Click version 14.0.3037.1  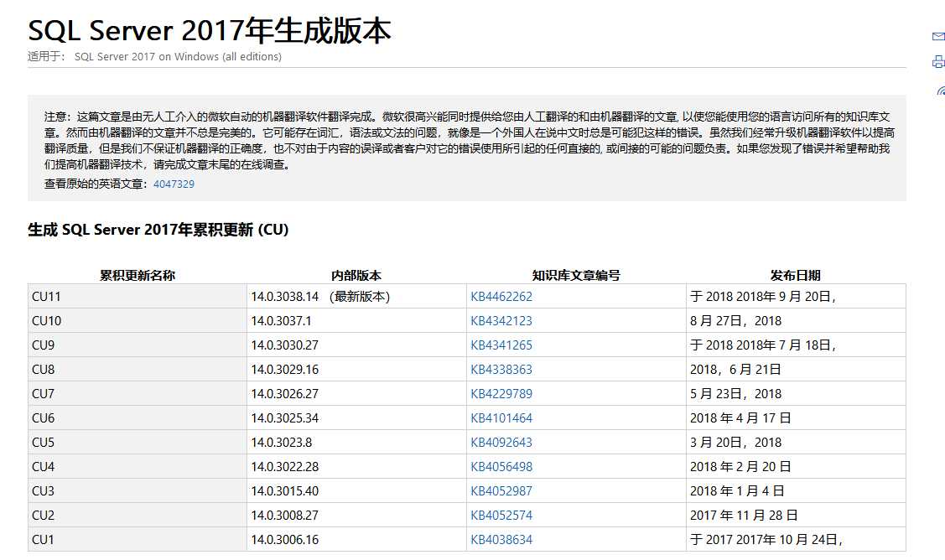tap(281, 321)
